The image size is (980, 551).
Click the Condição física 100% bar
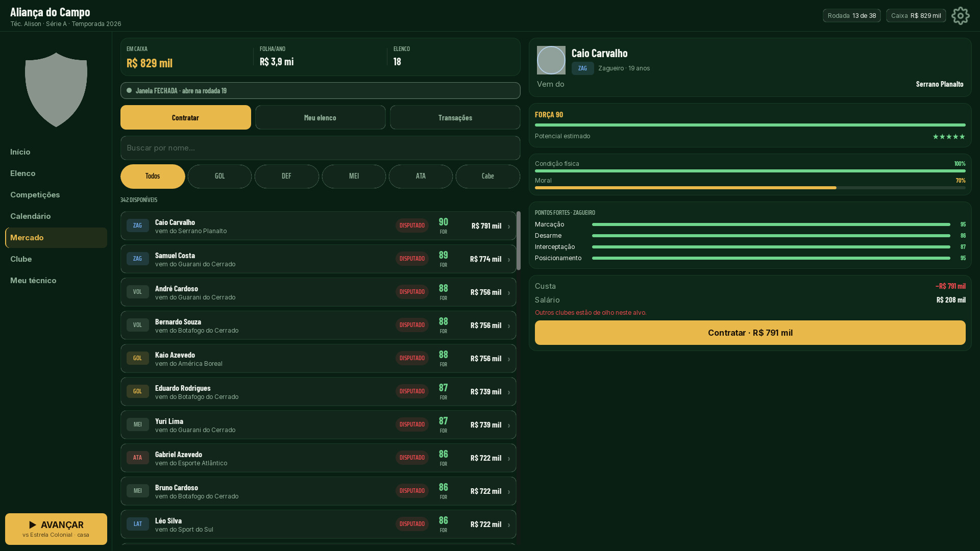[x=750, y=171]
